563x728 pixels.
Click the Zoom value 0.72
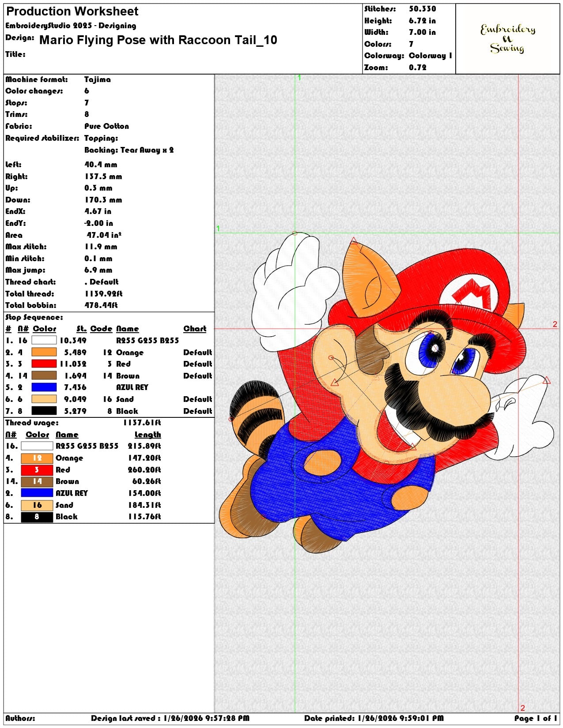click(x=418, y=68)
